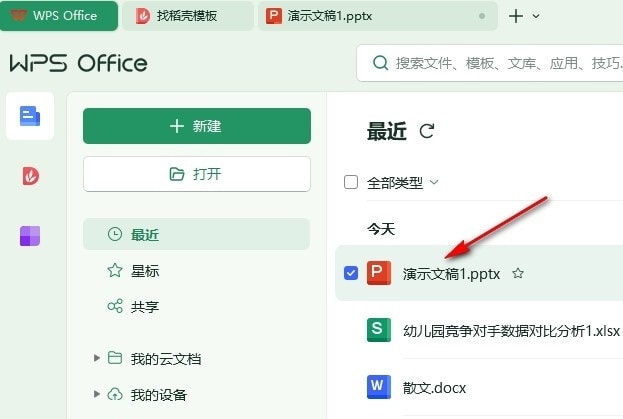Uncheck the 演示文稿1.pptx checkbox
623x419 pixels.
click(351, 273)
